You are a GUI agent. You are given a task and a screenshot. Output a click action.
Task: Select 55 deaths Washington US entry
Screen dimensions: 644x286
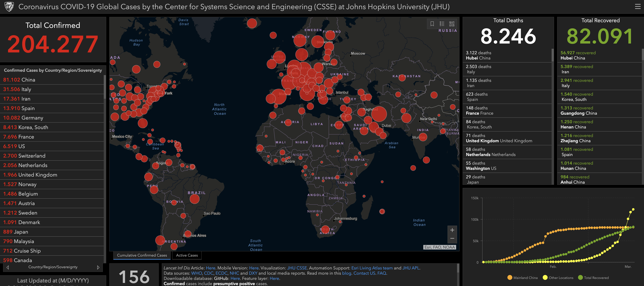[507, 166]
